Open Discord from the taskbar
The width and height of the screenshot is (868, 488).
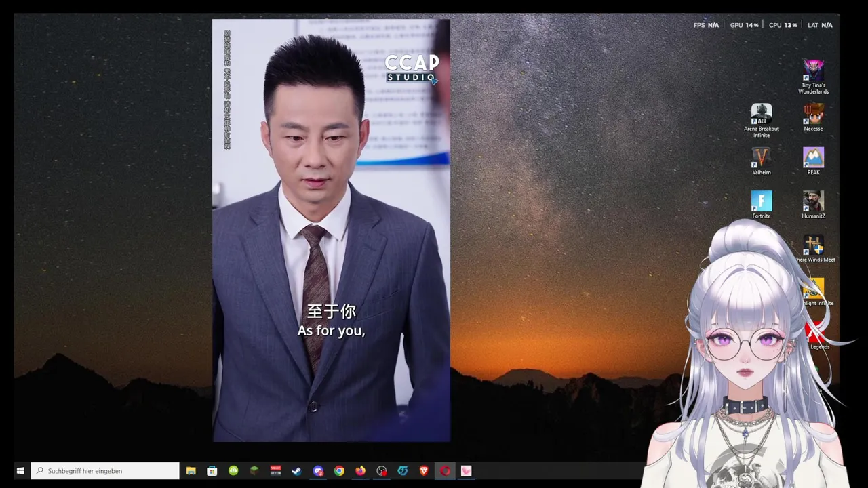[318, 470]
